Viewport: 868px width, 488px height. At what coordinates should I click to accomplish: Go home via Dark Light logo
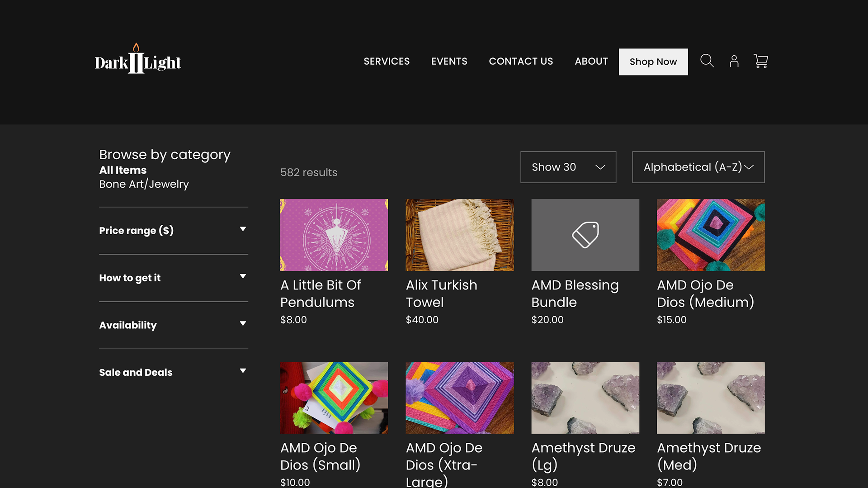138,59
